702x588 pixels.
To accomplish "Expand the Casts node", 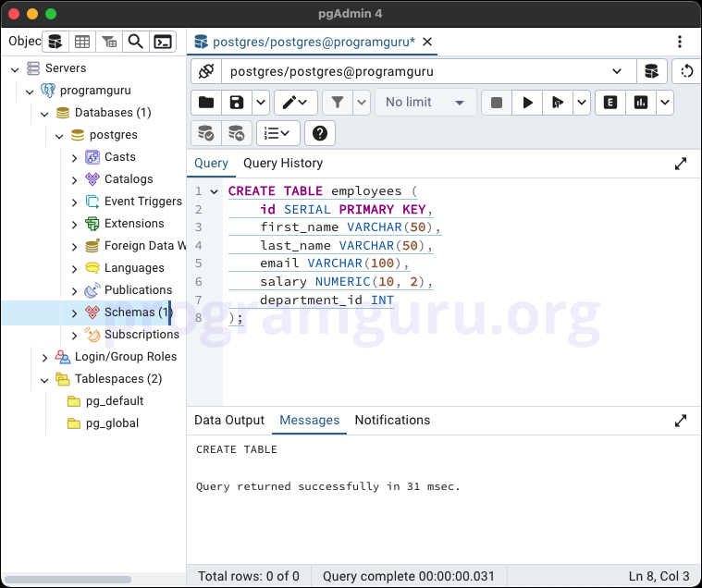I will (x=74, y=157).
